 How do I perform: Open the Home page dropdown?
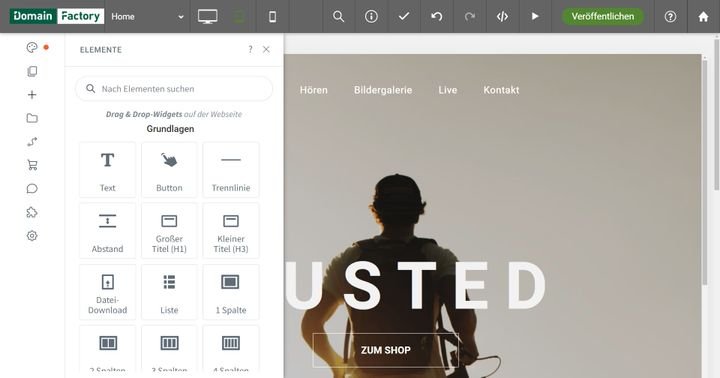(x=147, y=17)
